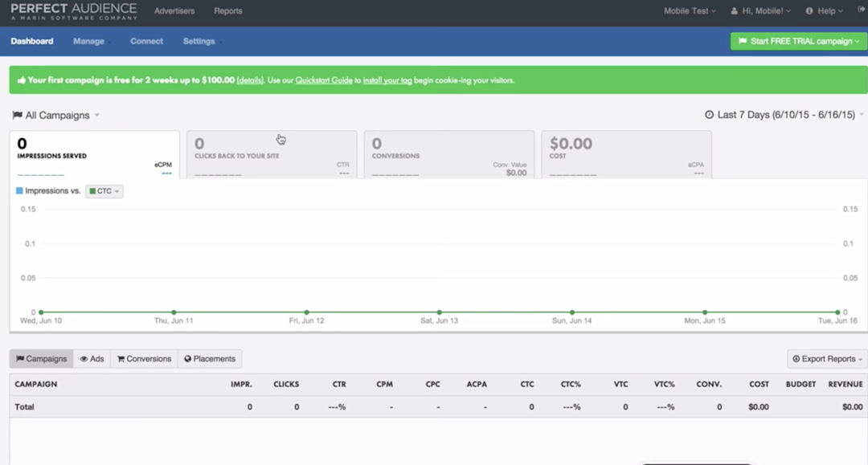
Task: Open the Export Reports dropdown
Action: [827, 359]
